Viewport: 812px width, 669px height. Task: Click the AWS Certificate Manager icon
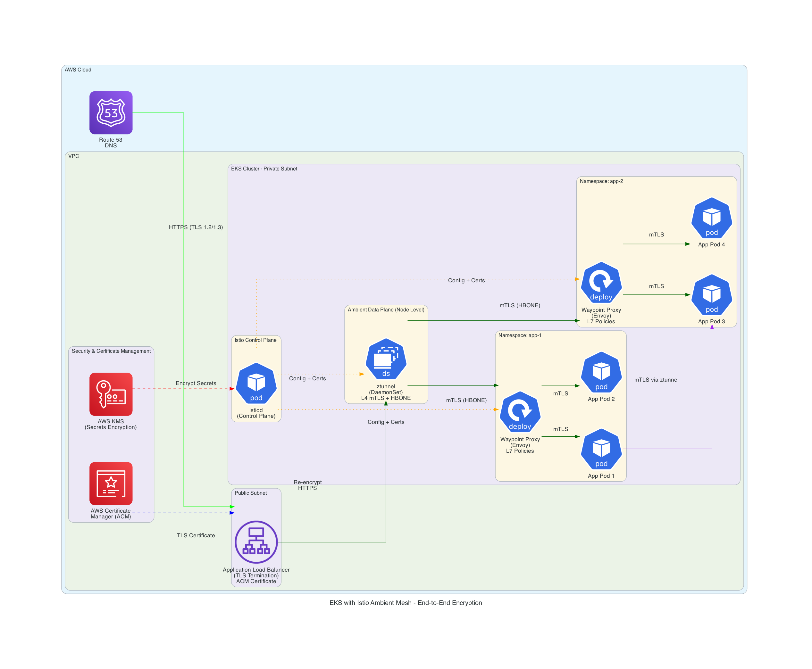pos(111,483)
